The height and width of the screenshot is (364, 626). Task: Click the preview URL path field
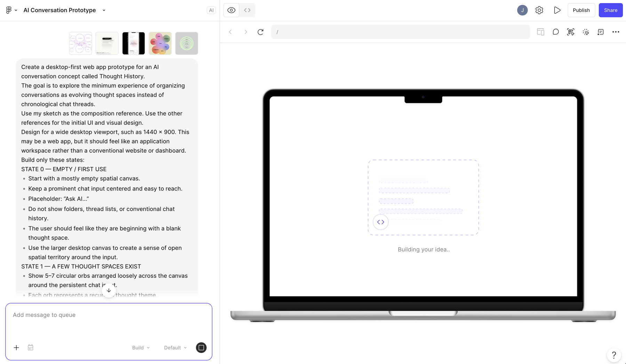click(x=400, y=32)
